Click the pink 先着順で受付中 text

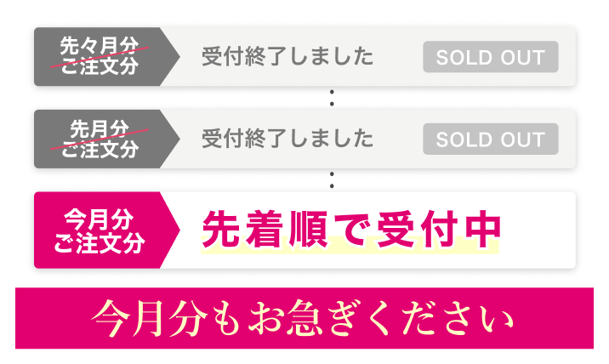[350, 229]
